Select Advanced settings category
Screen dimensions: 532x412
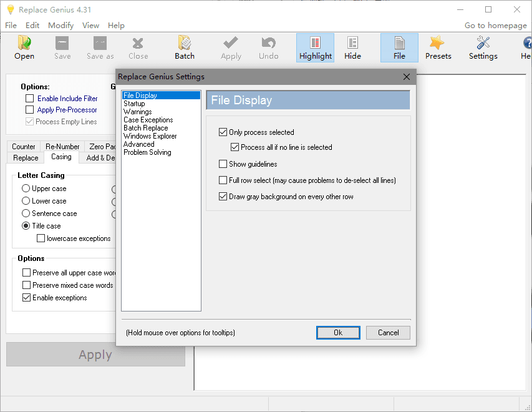coord(161,144)
